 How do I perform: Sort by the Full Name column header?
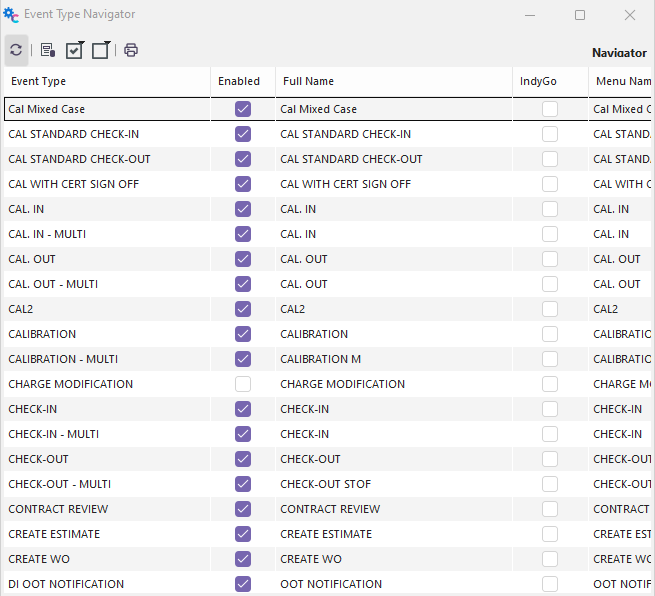(x=309, y=81)
